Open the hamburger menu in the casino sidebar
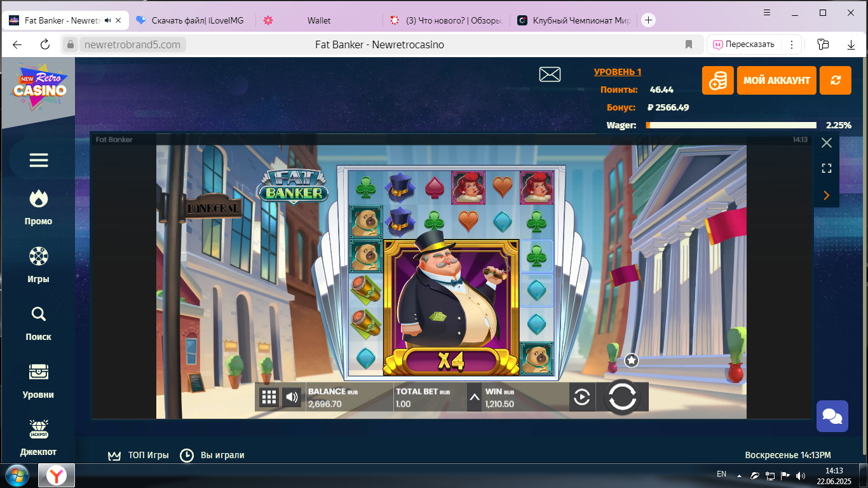 click(39, 160)
